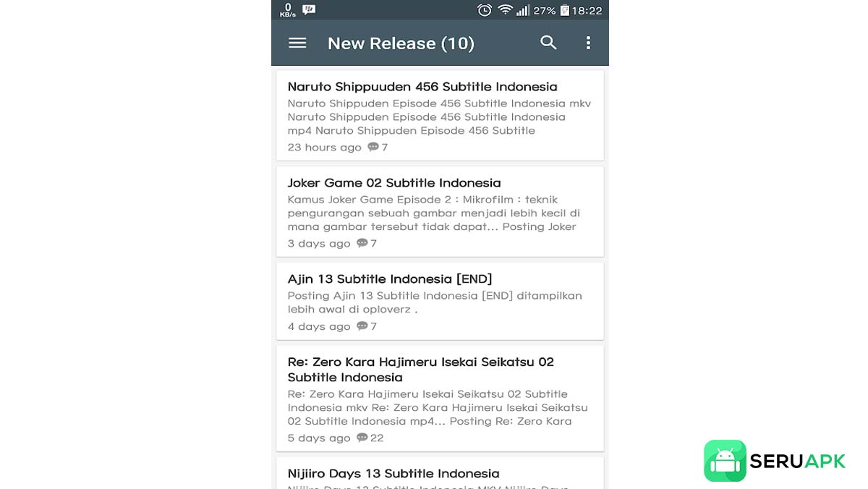This screenshot has width=868, height=489.
Task: Click the comment icon on Ajin post
Action: 362,326
